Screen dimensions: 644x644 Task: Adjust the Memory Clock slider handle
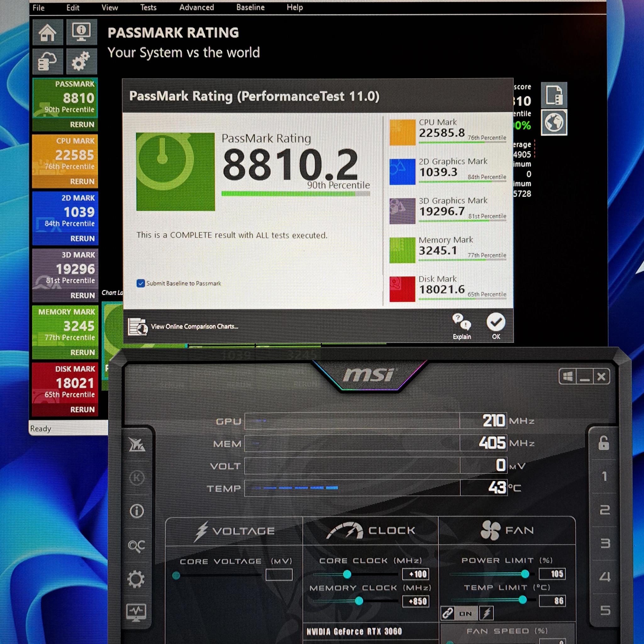359,601
